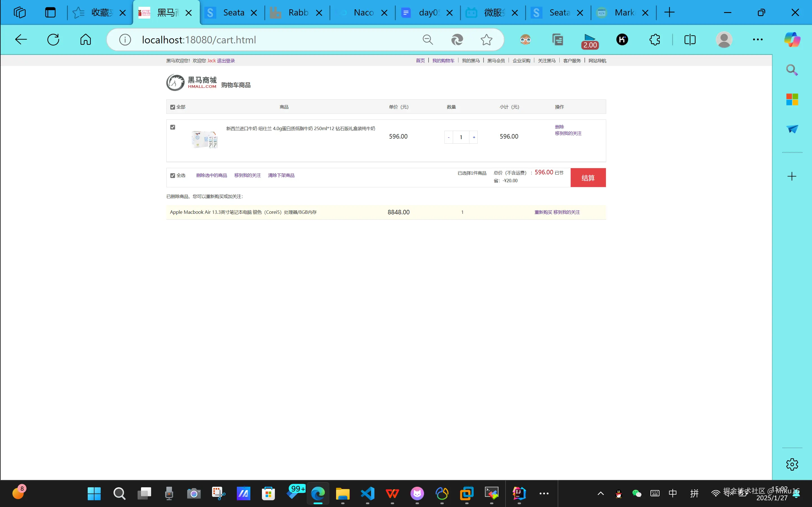Open IntelliJ IDEA from the taskbar
The height and width of the screenshot is (507, 812).
click(519, 493)
